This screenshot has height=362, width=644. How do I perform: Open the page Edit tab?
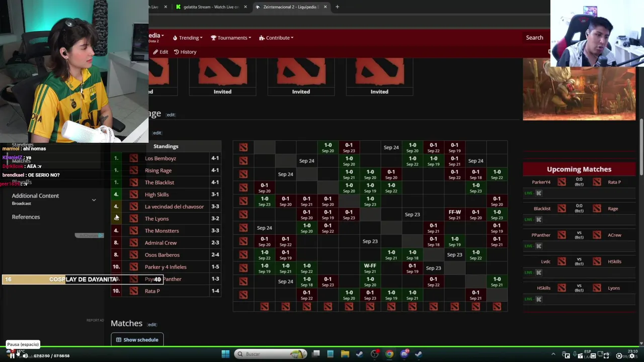click(160, 52)
